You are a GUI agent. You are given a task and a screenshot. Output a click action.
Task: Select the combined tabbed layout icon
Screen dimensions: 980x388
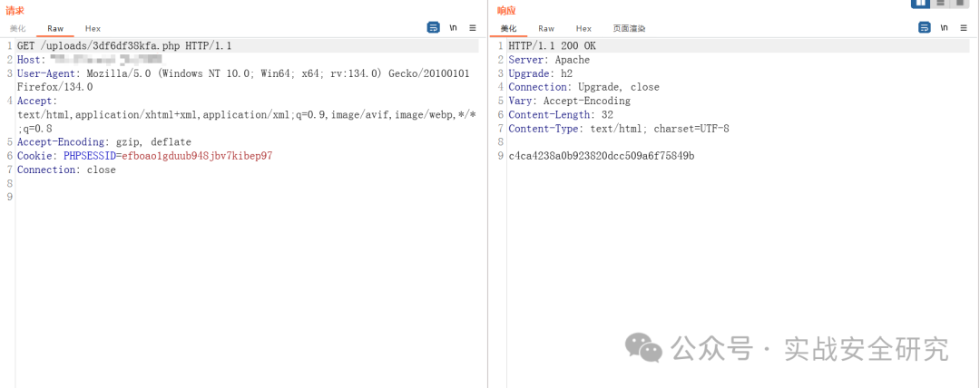(x=959, y=3)
